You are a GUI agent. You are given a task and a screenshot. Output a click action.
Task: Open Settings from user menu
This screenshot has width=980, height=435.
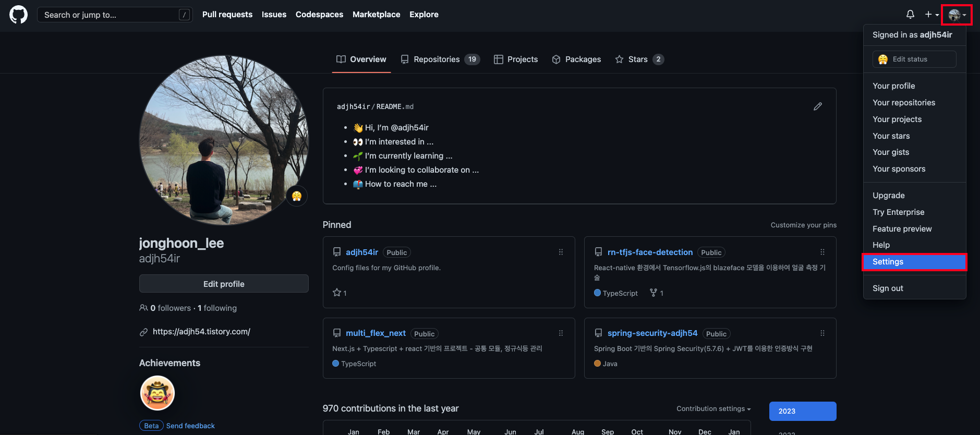point(915,262)
